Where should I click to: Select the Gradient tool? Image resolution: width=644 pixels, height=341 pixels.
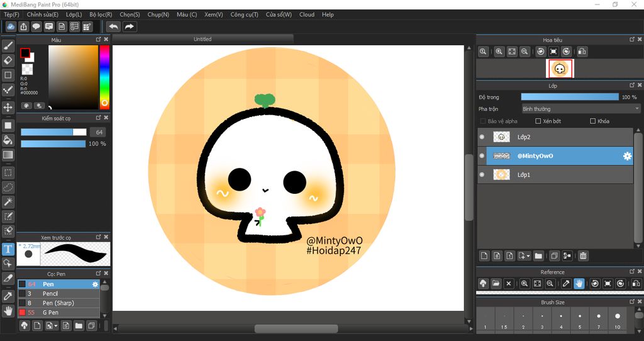pyautogui.click(x=8, y=155)
